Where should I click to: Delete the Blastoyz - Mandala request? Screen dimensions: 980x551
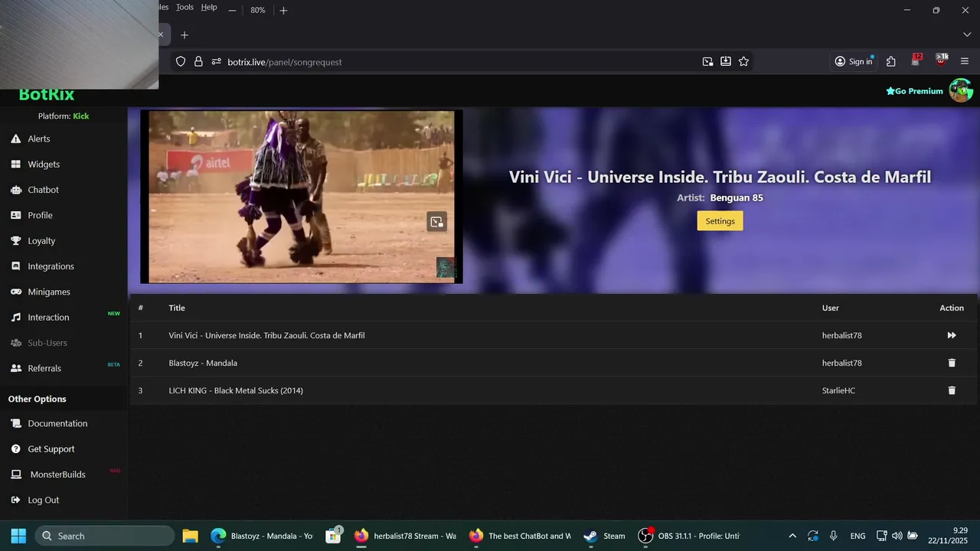pyautogui.click(x=952, y=363)
